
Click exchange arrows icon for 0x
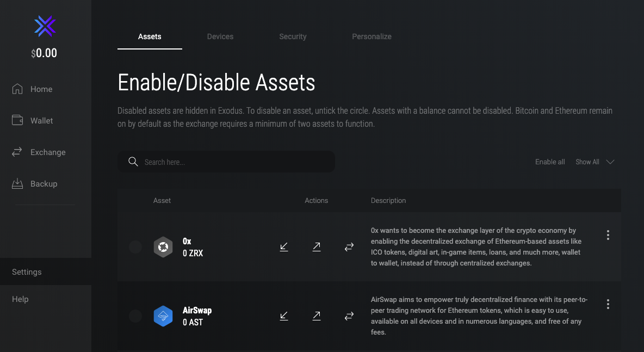pos(349,247)
